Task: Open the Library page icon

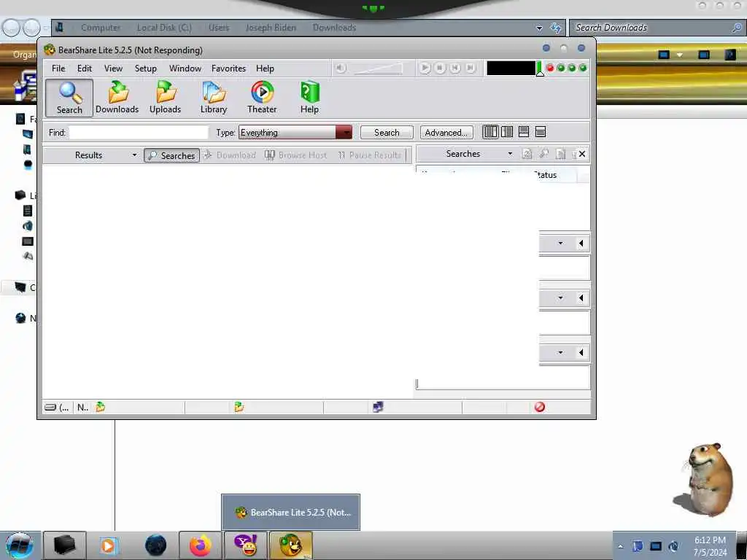Action: (214, 98)
